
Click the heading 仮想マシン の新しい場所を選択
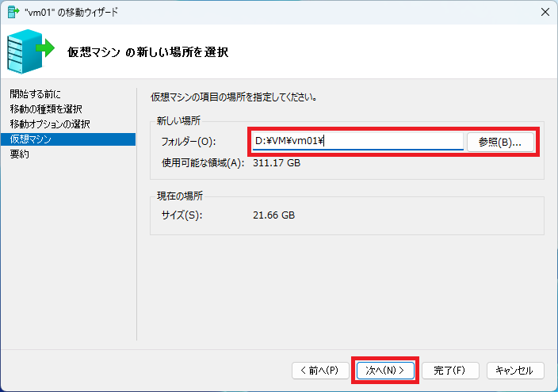coord(147,52)
